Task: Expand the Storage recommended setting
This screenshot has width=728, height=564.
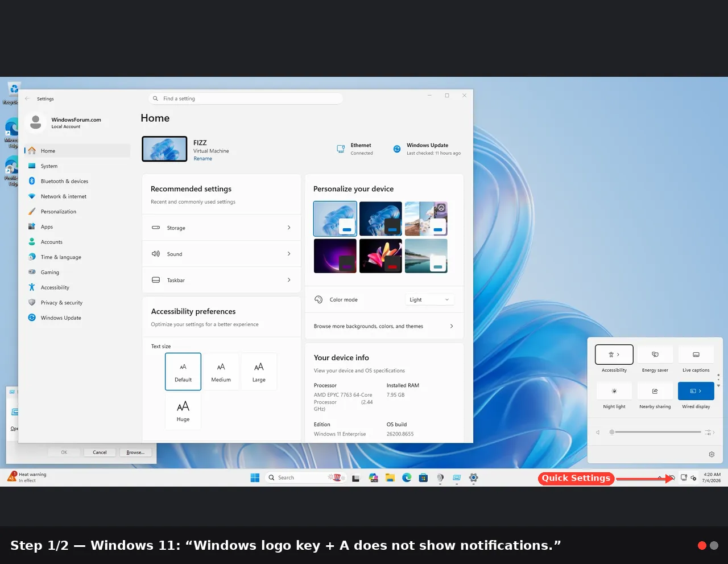Action: tap(221, 228)
